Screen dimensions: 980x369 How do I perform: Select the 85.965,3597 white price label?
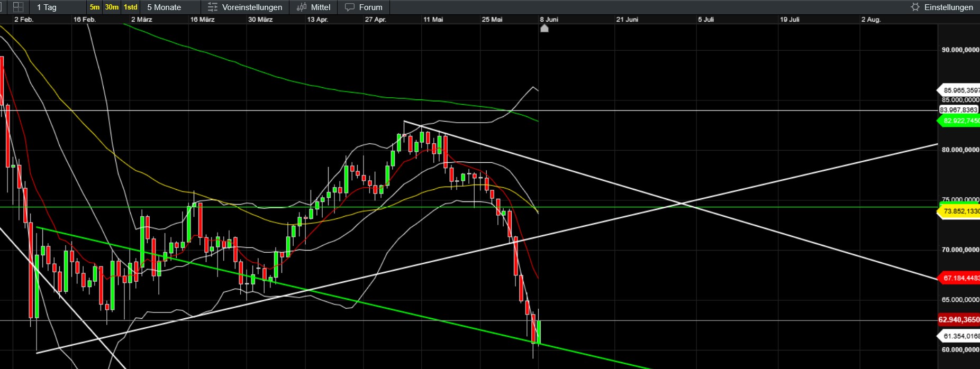click(x=959, y=90)
